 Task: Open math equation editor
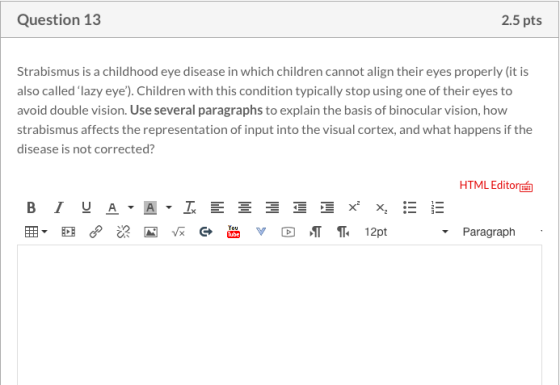178,232
